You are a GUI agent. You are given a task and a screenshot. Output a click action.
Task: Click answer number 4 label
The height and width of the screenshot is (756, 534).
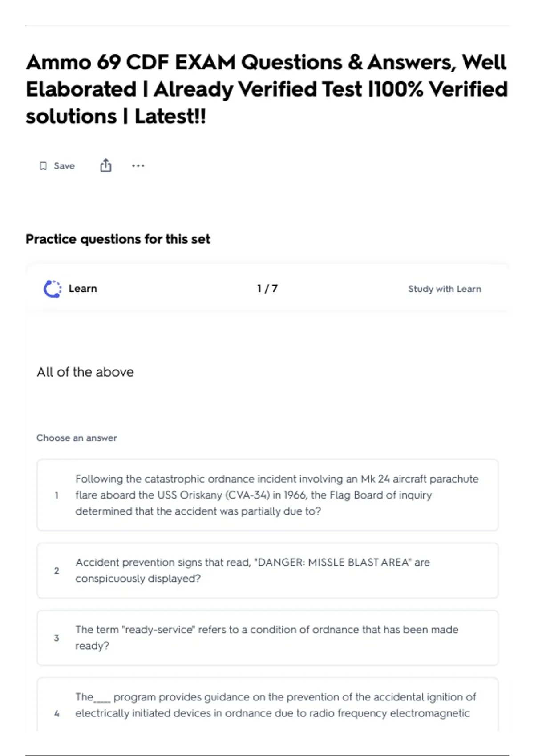57,713
